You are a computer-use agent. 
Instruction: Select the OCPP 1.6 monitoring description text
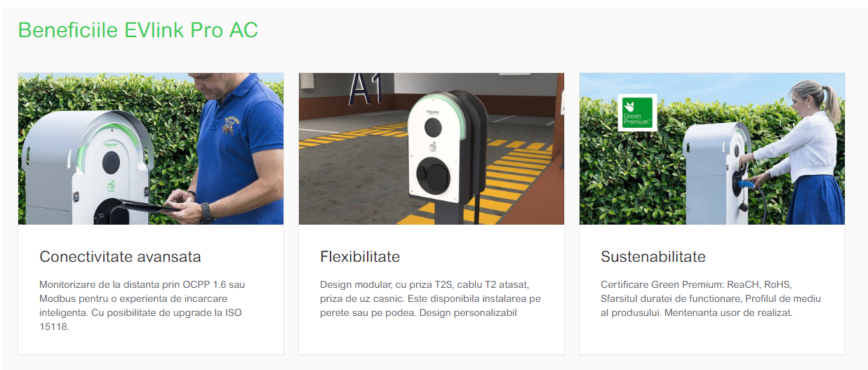142,305
